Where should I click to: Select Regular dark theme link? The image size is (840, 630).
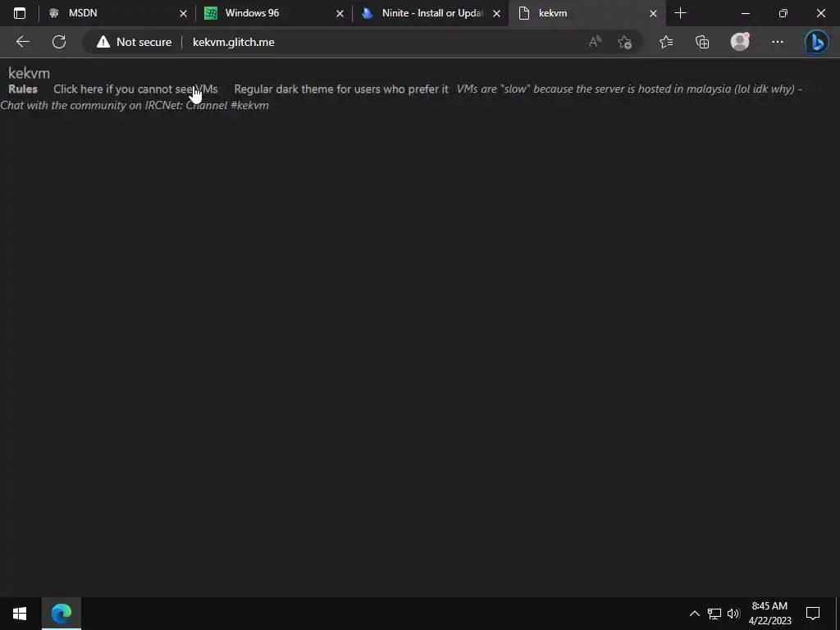click(x=341, y=89)
